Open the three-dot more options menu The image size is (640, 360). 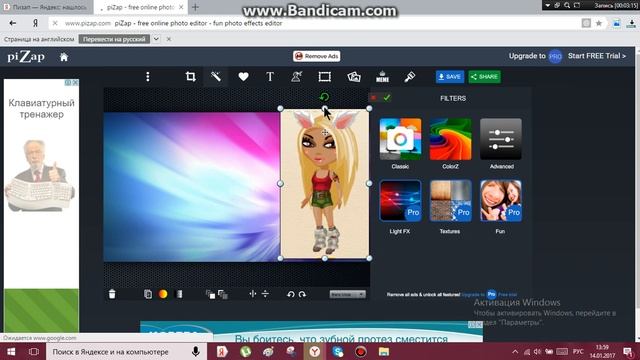(148, 77)
